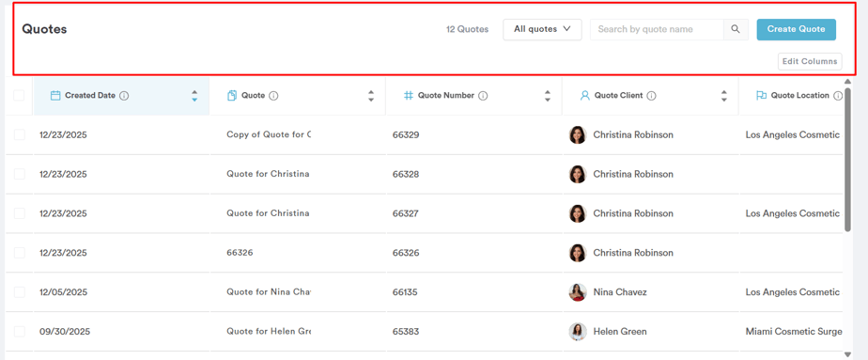Click Christina Robinson's avatar in row 66329
The height and width of the screenshot is (360, 868).
coord(578,134)
